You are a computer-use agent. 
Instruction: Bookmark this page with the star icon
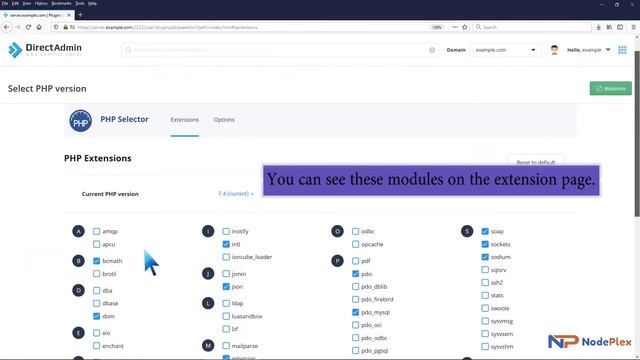click(464, 27)
